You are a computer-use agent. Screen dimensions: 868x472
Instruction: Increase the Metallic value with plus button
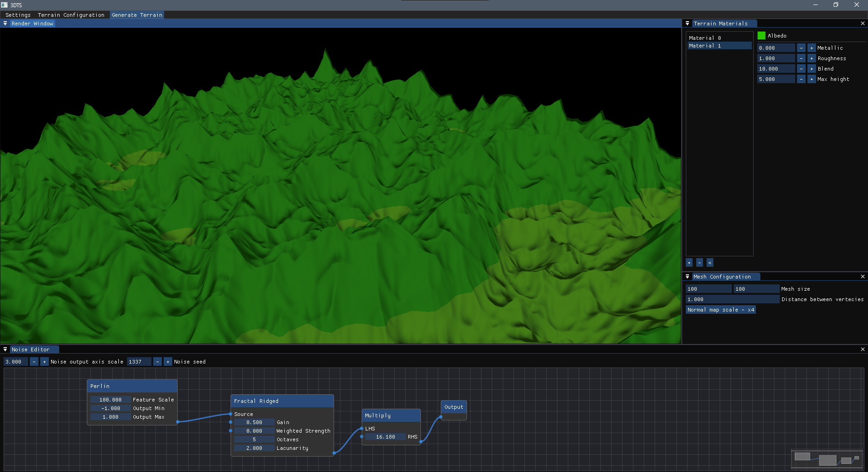(x=811, y=48)
